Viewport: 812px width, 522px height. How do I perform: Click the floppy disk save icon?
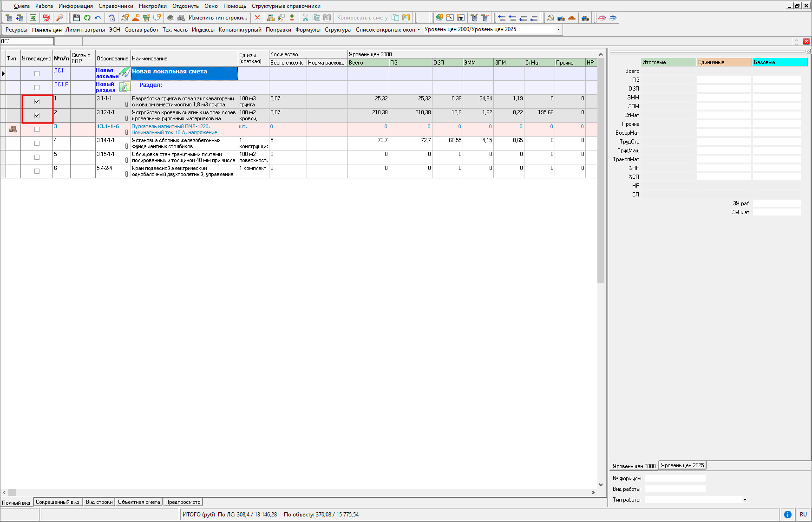pos(77,18)
